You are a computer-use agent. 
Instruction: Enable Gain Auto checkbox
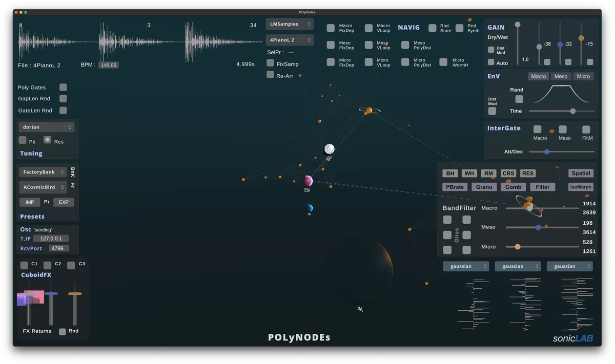(x=491, y=62)
